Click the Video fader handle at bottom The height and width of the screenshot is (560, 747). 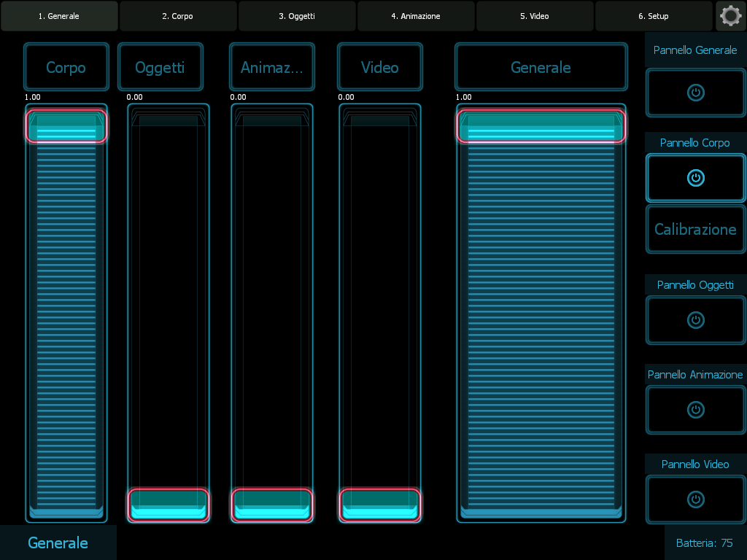click(x=379, y=505)
